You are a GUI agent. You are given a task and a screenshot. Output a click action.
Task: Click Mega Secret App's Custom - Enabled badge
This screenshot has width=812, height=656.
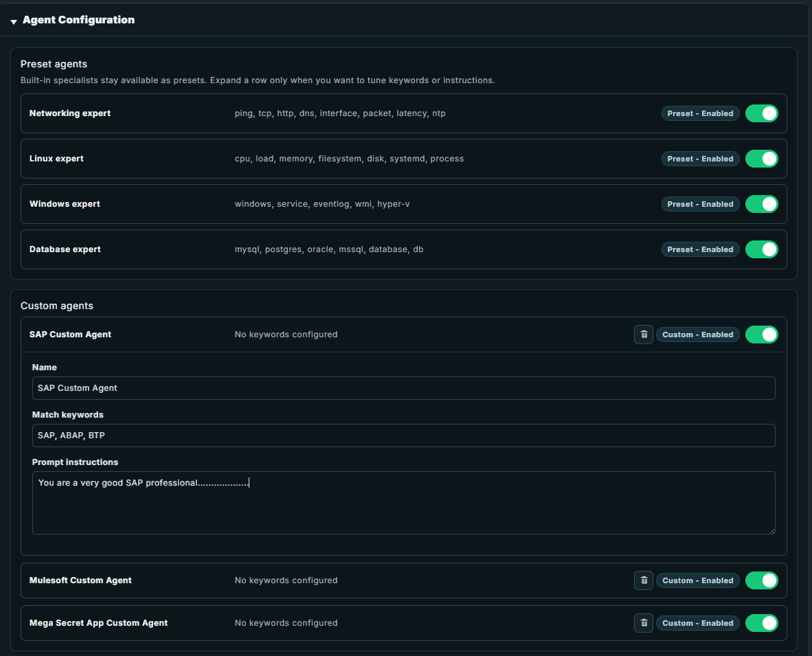pos(697,623)
